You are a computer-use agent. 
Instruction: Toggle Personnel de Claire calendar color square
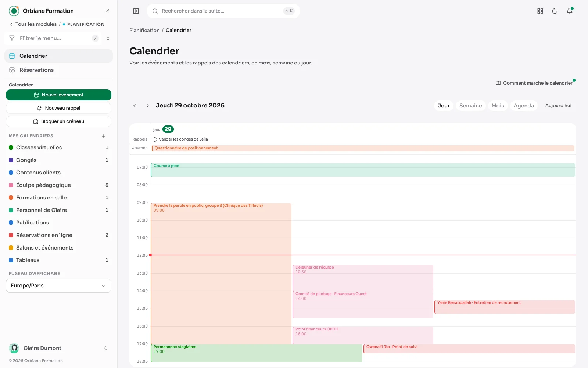tap(11, 210)
